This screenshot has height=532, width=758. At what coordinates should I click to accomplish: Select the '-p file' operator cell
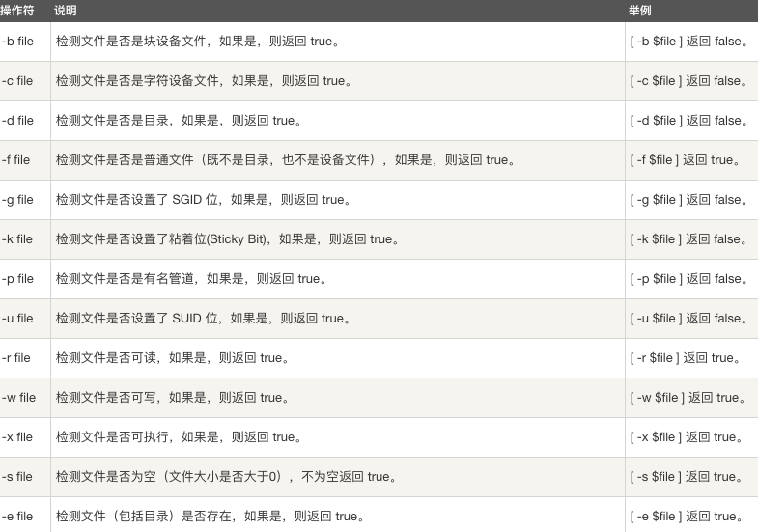point(17,279)
